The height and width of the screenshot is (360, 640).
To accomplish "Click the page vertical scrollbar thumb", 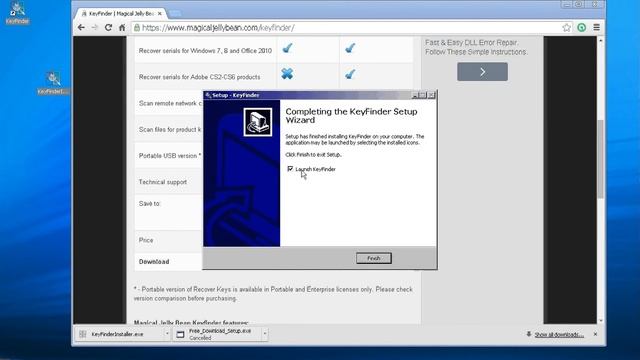I will 600,159.
